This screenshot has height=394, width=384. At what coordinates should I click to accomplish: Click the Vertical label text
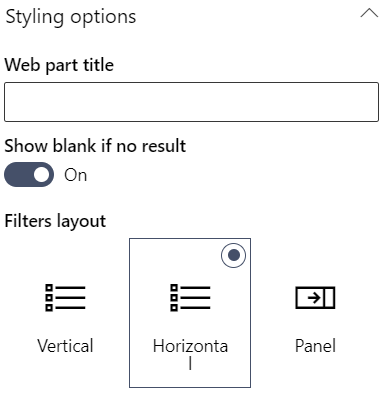[65, 346]
